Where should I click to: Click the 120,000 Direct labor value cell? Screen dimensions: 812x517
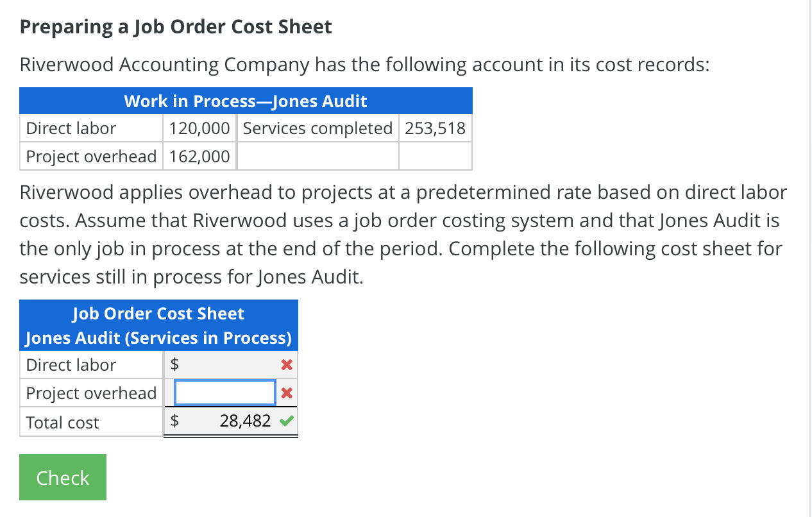coord(199,128)
